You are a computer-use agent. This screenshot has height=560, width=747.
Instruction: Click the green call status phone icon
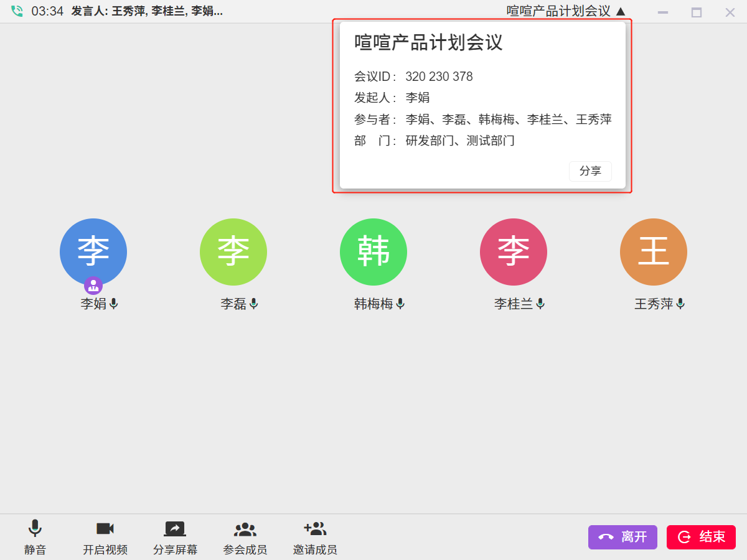tap(17, 11)
